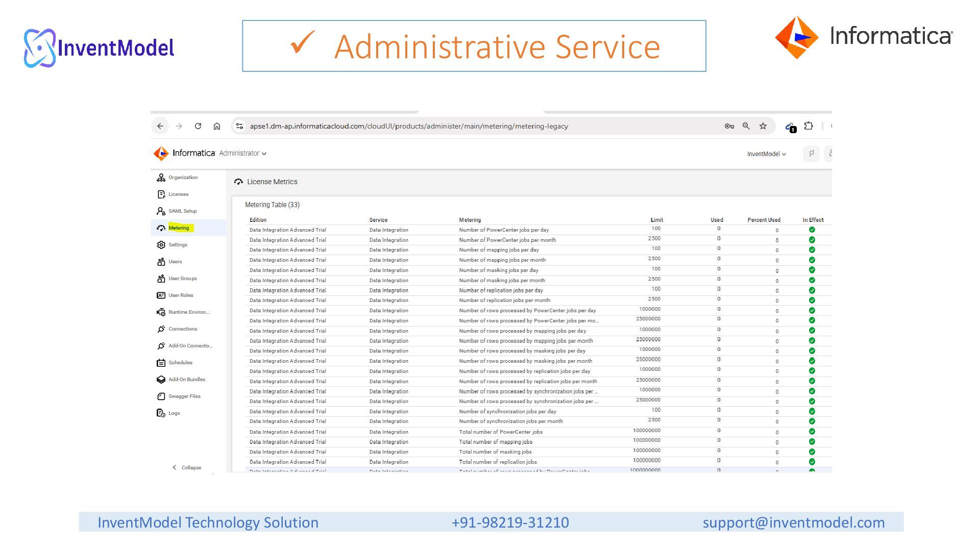Viewport: 980px width, 551px height.
Task: Reload the page with refresh icon
Action: 198,126
